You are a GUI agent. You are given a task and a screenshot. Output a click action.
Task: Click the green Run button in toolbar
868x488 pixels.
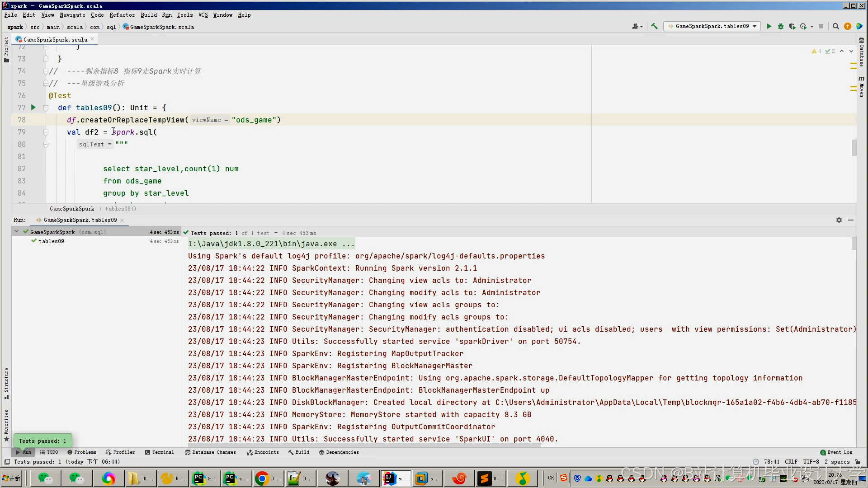coord(769,26)
